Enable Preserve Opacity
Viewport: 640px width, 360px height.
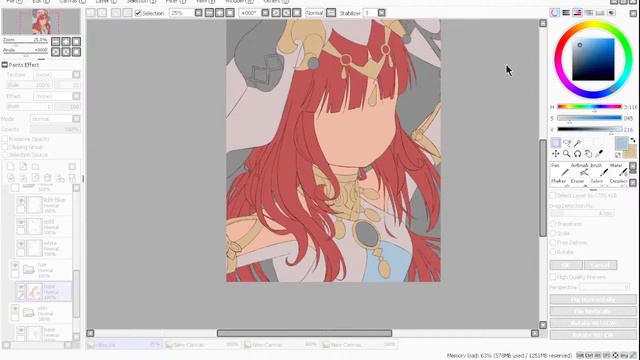[x=5, y=139]
